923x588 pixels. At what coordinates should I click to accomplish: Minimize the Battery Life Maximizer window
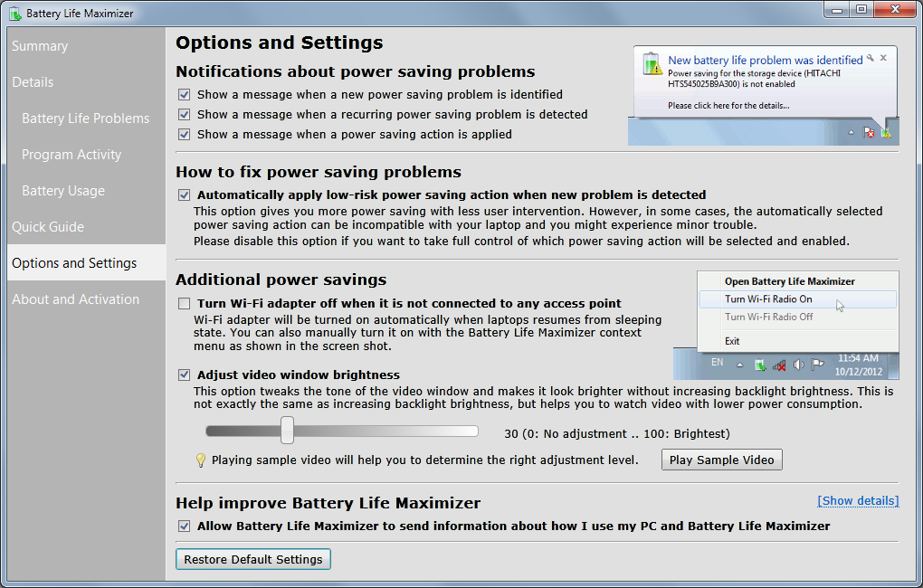(836, 9)
